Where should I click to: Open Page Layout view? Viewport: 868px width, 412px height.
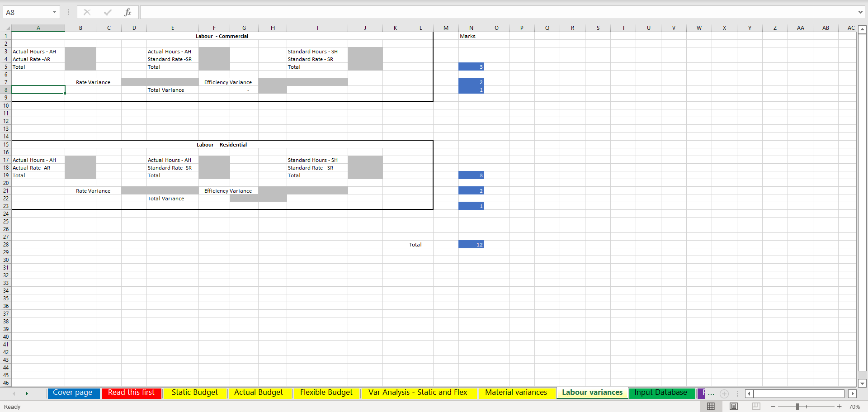734,406
